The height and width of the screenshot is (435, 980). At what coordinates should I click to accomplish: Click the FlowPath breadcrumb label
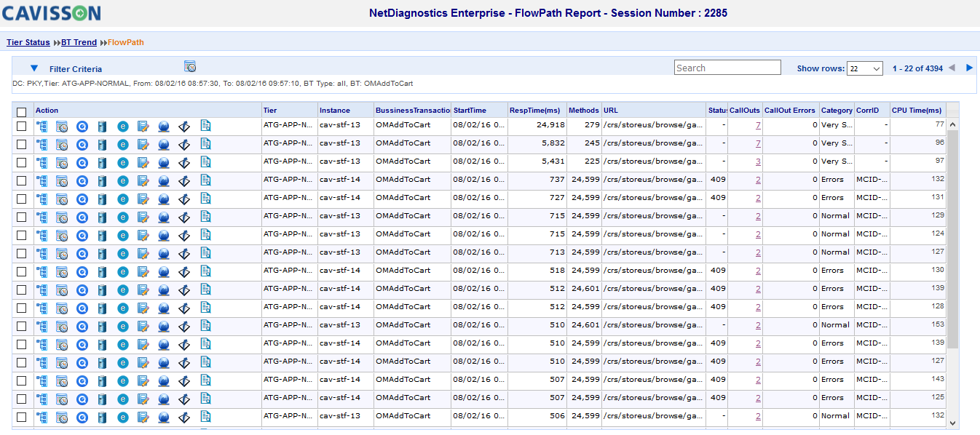[126, 42]
